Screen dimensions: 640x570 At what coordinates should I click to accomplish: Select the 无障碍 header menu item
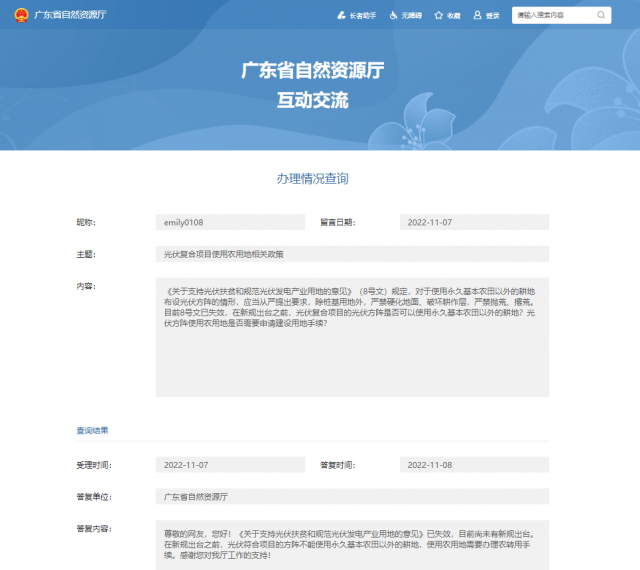pyautogui.click(x=411, y=16)
